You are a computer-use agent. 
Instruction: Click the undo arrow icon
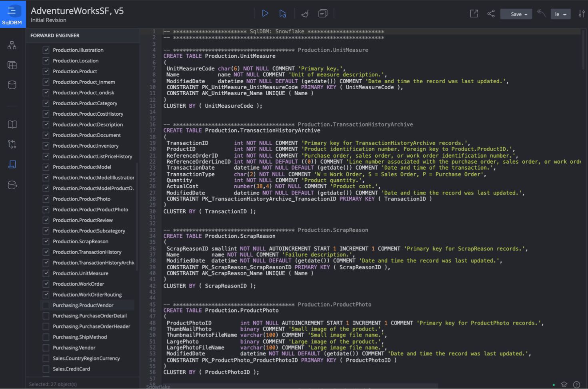click(x=541, y=13)
